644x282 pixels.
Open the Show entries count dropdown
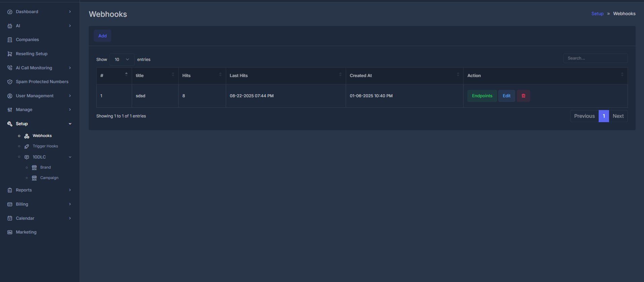[122, 60]
